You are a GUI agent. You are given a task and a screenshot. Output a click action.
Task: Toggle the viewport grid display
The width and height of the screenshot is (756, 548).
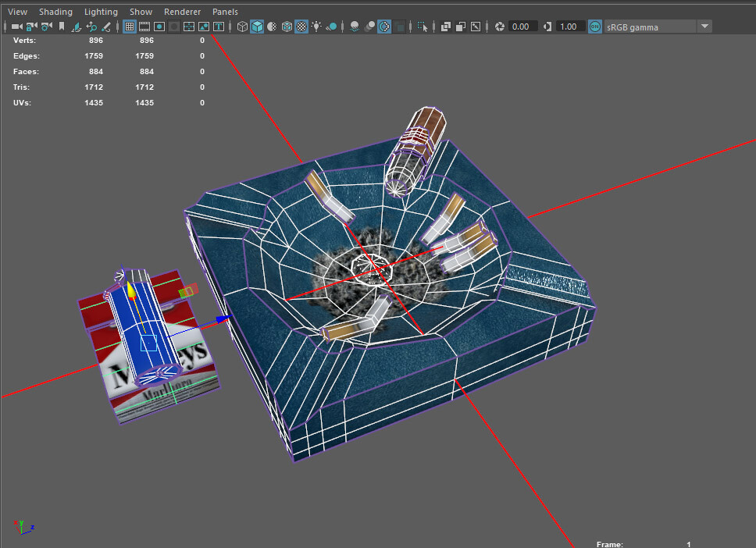[129, 27]
